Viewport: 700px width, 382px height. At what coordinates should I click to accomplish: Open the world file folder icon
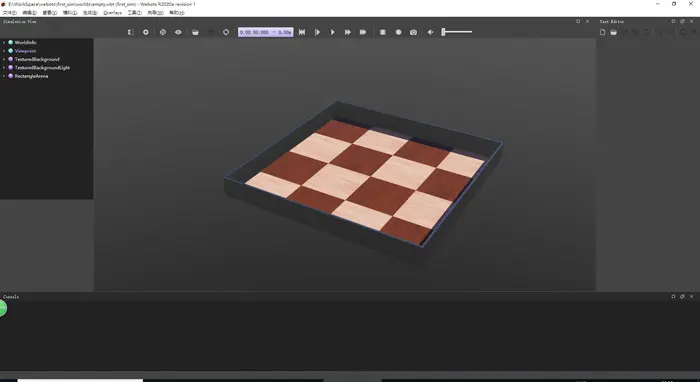[x=195, y=32]
